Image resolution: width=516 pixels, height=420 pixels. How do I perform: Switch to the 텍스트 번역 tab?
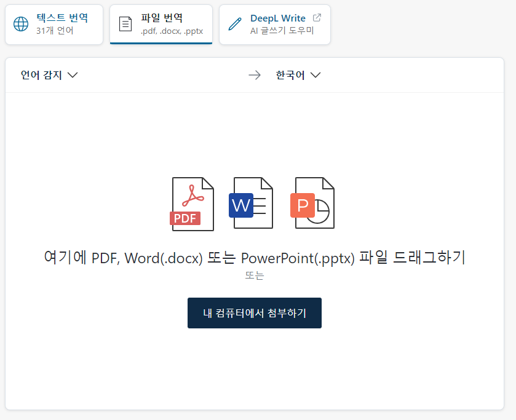pos(54,25)
